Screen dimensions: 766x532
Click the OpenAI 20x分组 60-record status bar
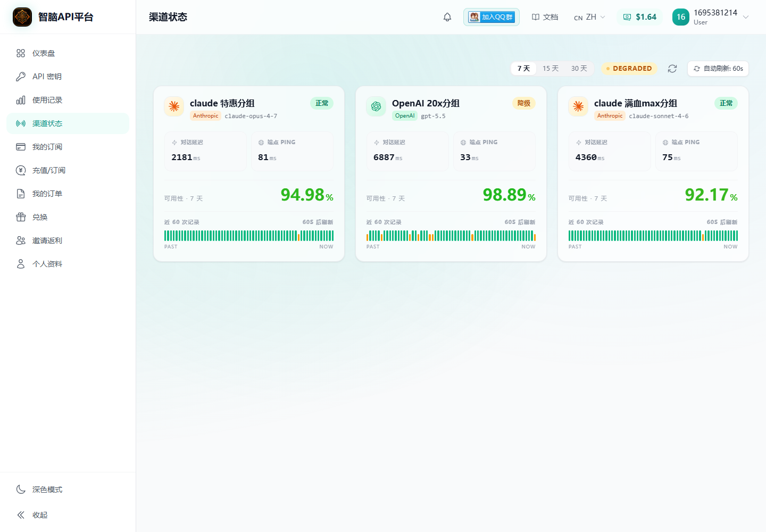pyautogui.click(x=451, y=236)
